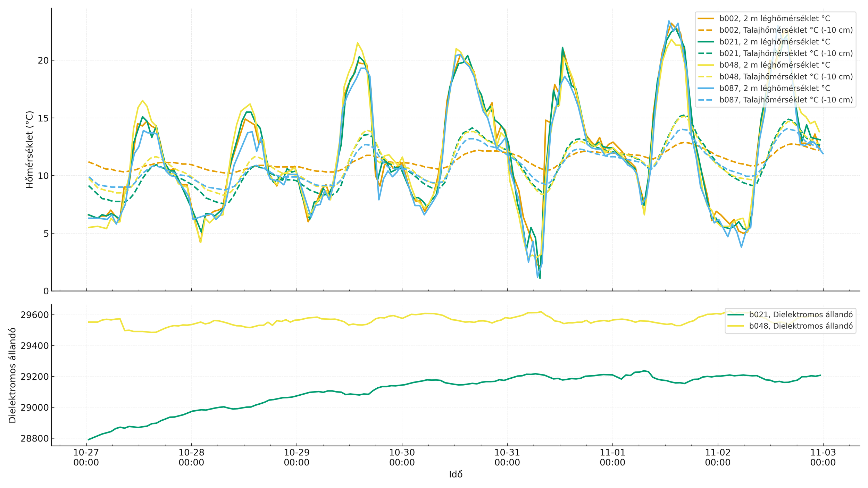This screenshot has width=868, height=488.
Task: Click the Hőmérséklet (°C) axis title
Action: pyautogui.click(x=30, y=150)
